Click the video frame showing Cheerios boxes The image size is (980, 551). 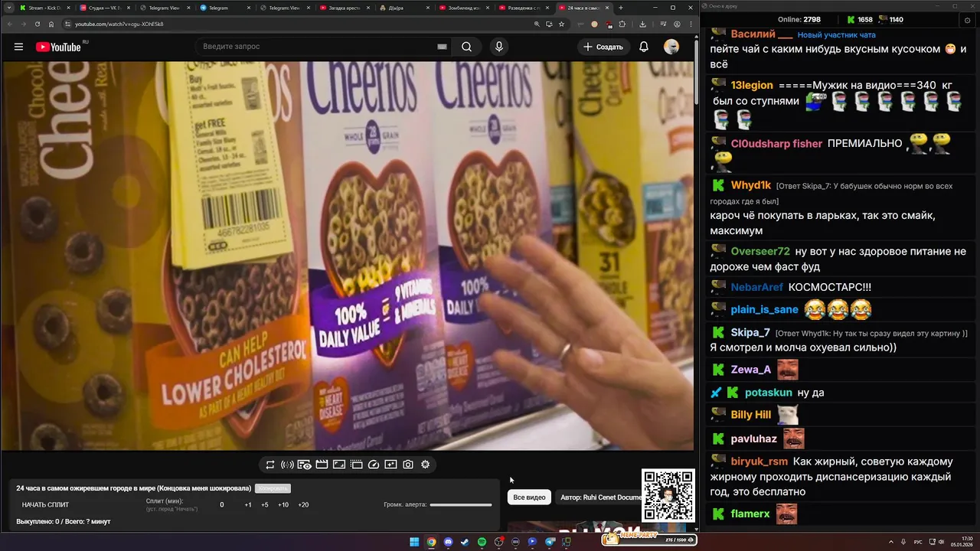point(347,256)
